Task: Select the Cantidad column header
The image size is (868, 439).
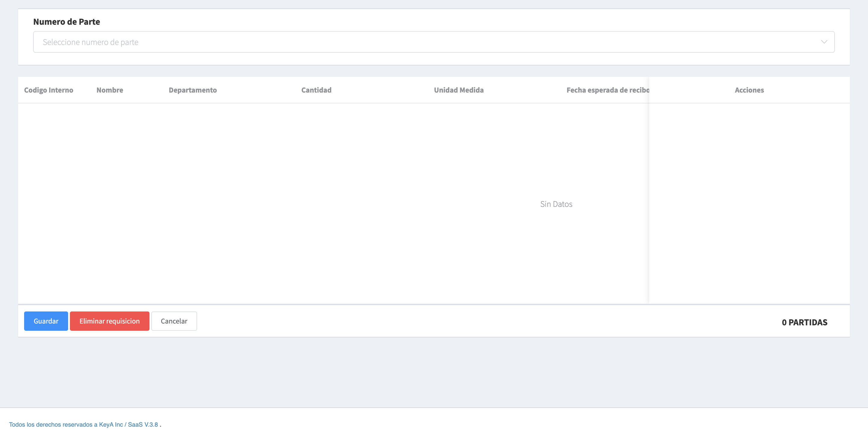Action: pyautogui.click(x=316, y=90)
